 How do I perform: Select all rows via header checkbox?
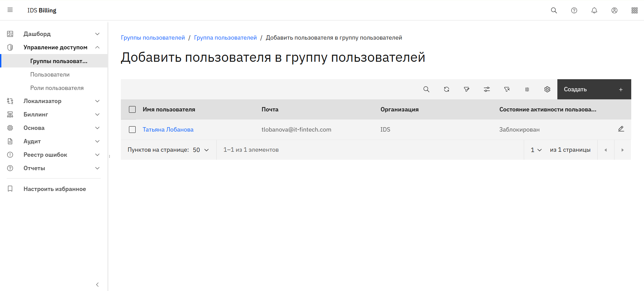pyautogui.click(x=132, y=109)
